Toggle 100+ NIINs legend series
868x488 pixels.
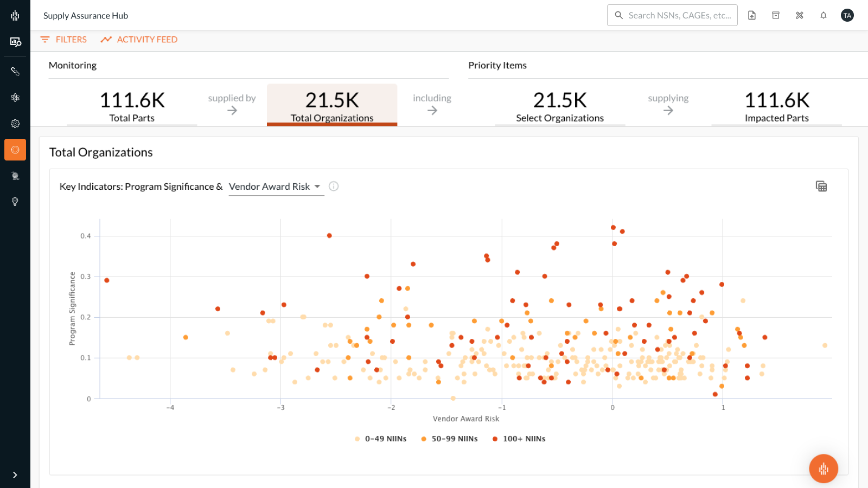point(519,439)
